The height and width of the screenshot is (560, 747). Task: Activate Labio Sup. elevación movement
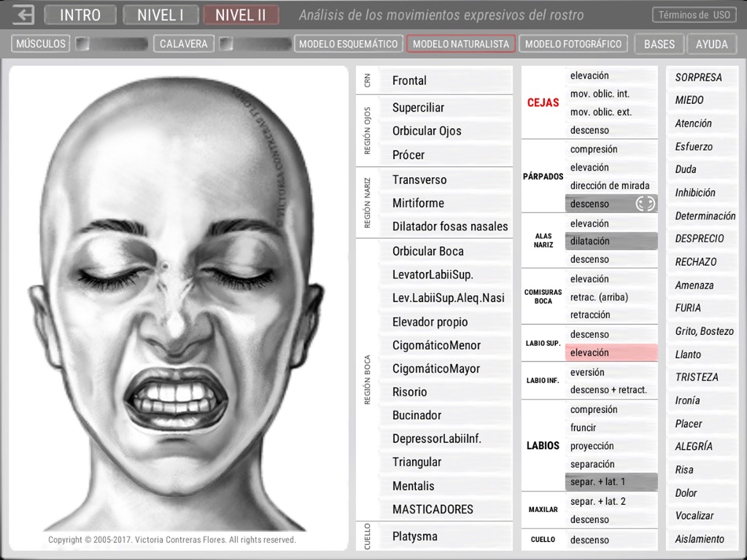(612, 352)
